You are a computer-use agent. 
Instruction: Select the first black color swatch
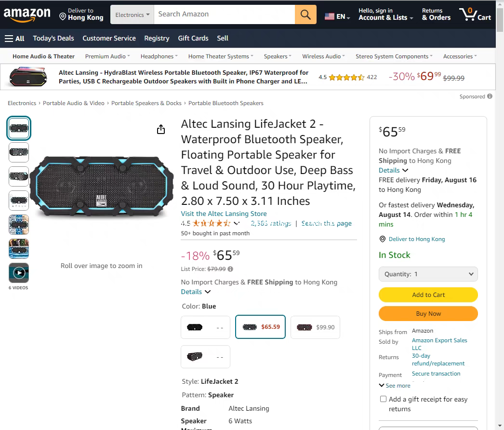pos(205,327)
